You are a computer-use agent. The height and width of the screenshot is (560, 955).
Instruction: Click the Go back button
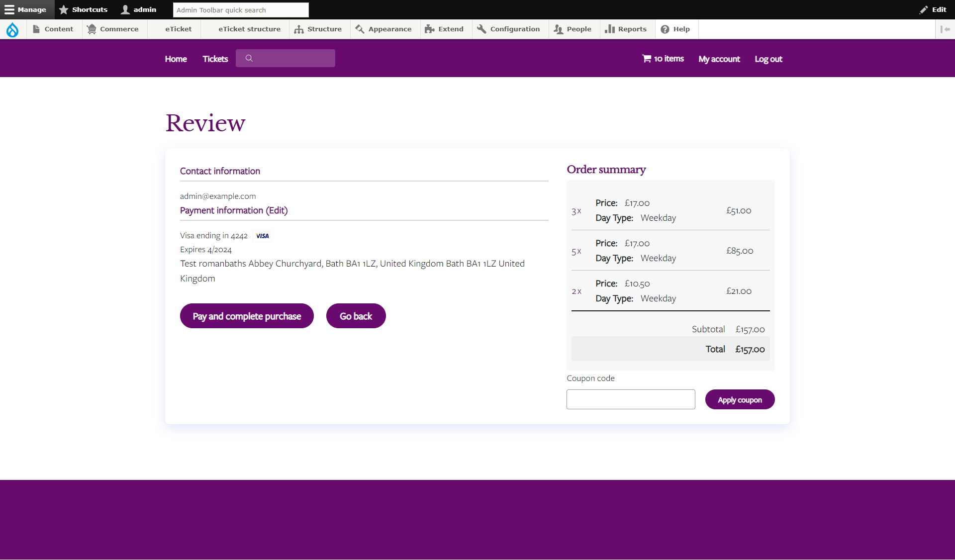(x=356, y=316)
